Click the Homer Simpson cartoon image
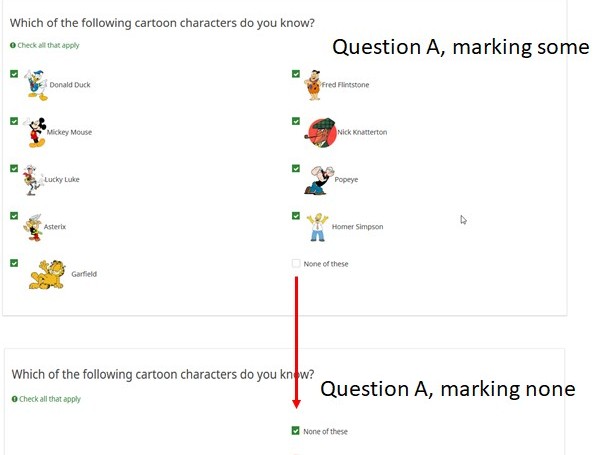This screenshot has width=603, height=455. (317, 227)
